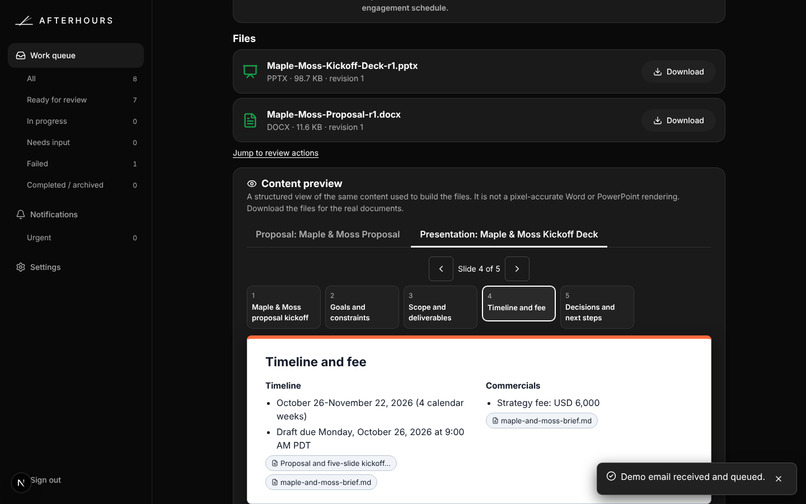Switch to Proposal: Maple & Moss Proposal tab

[327, 235]
